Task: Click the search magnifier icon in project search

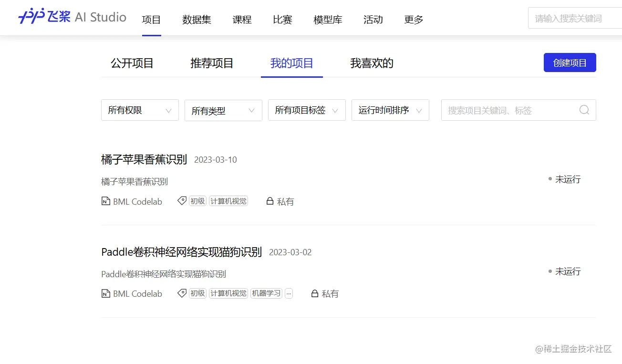Action: point(584,110)
